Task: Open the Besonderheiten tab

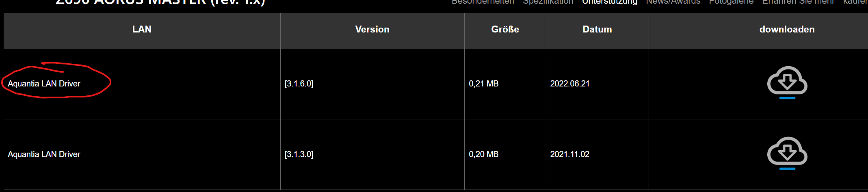Action: pos(483,2)
